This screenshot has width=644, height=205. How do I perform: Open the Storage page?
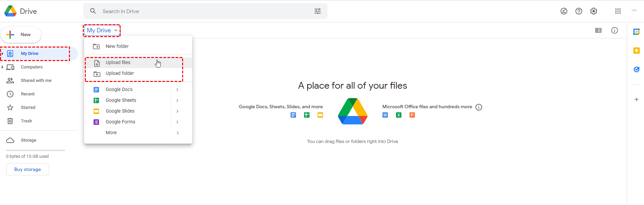click(x=39, y=140)
